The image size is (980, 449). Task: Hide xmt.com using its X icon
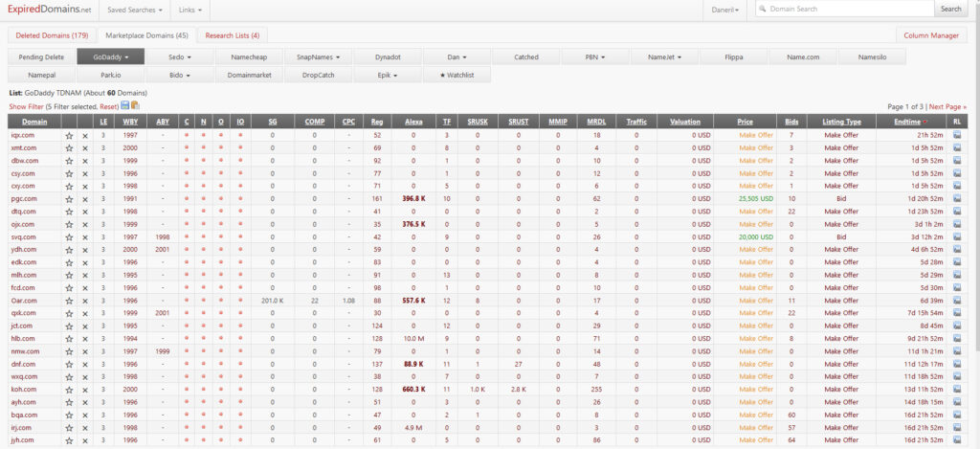coord(85,148)
